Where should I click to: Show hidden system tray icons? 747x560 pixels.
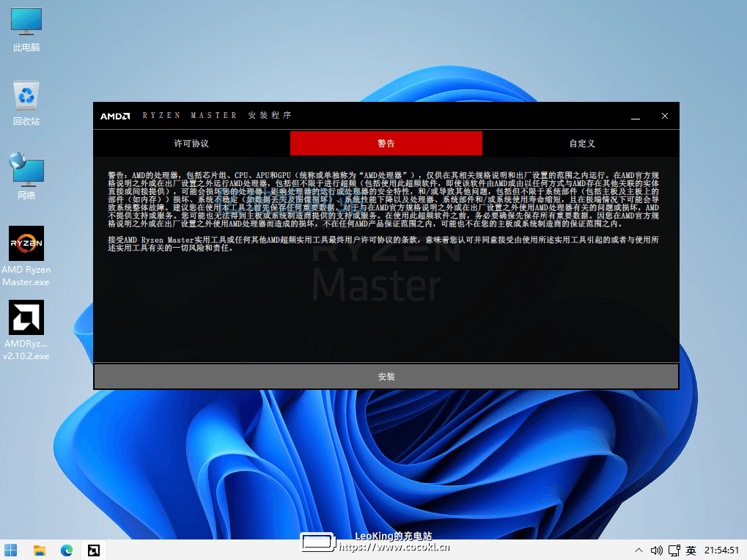[x=639, y=550]
